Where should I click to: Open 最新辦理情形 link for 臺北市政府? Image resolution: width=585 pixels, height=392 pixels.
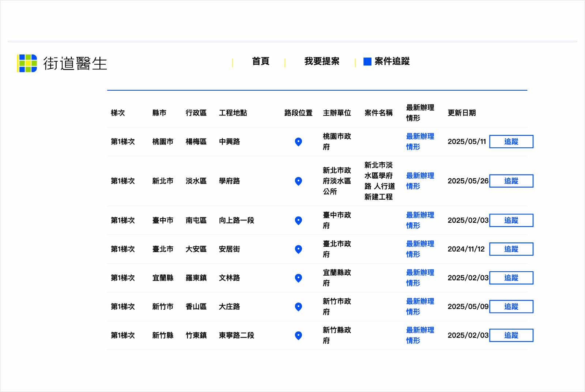pyautogui.click(x=420, y=249)
